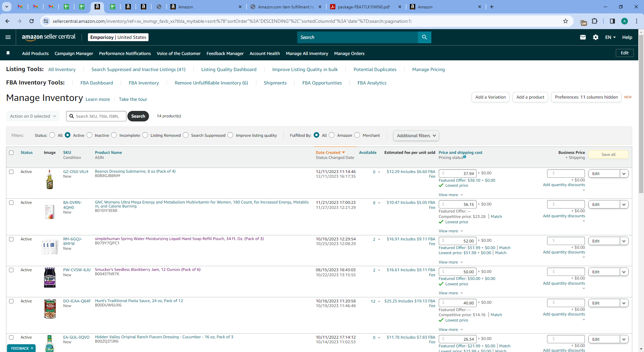Click the Amazon Seller Central logo

click(x=49, y=37)
